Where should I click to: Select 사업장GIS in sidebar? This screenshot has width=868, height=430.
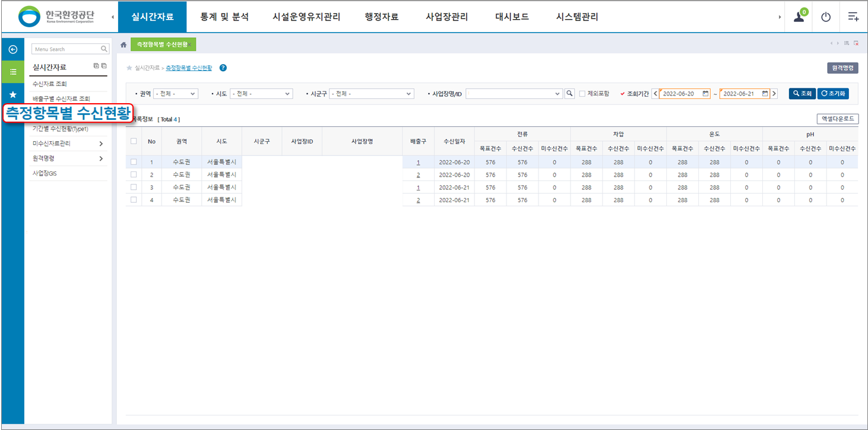point(45,173)
